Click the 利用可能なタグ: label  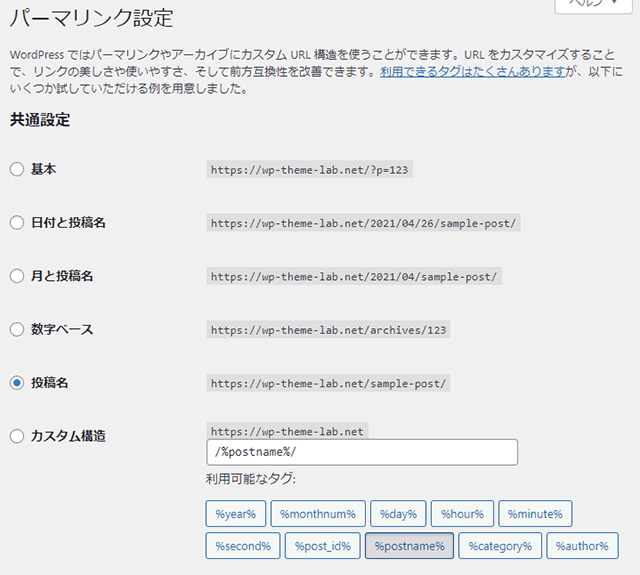pyautogui.click(x=251, y=479)
